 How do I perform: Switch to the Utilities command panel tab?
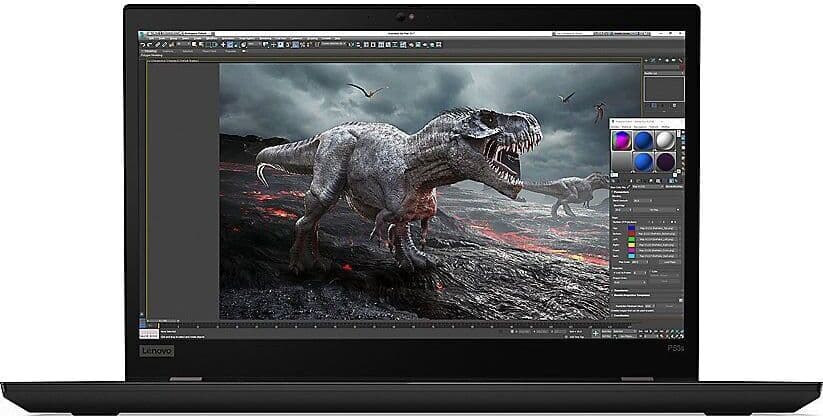click(681, 60)
